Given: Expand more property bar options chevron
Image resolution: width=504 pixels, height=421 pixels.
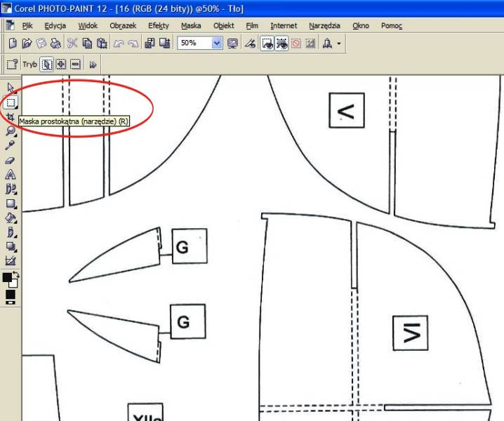Looking at the screenshot, I should click(x=93, y=65).
